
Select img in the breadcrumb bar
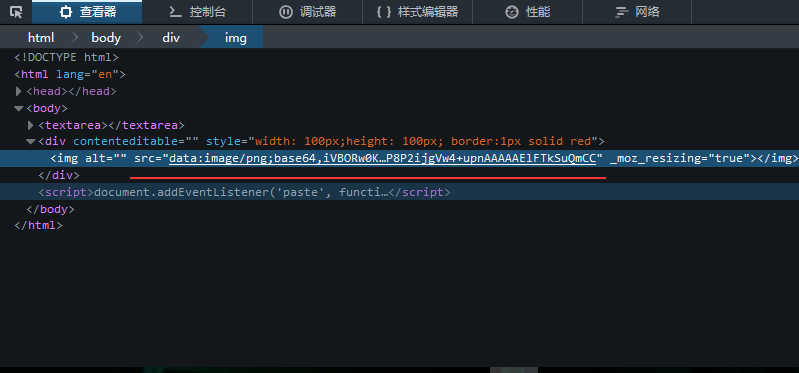(x=235, y=37)
